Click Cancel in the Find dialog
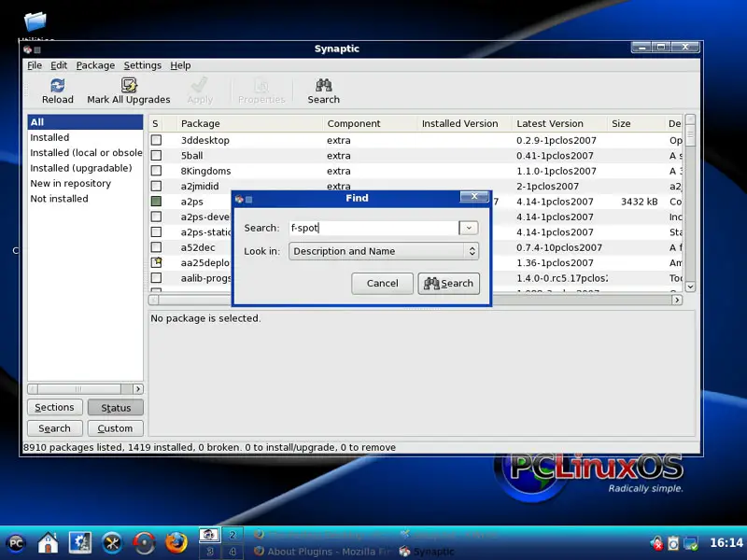Screen dimensions: 747x560 [382, 284]
